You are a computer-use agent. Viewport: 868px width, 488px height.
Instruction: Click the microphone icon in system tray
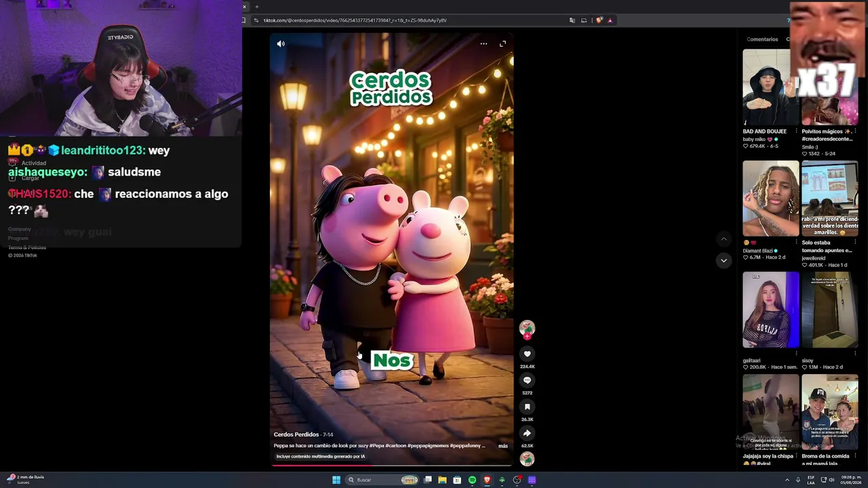pos(799,480)
